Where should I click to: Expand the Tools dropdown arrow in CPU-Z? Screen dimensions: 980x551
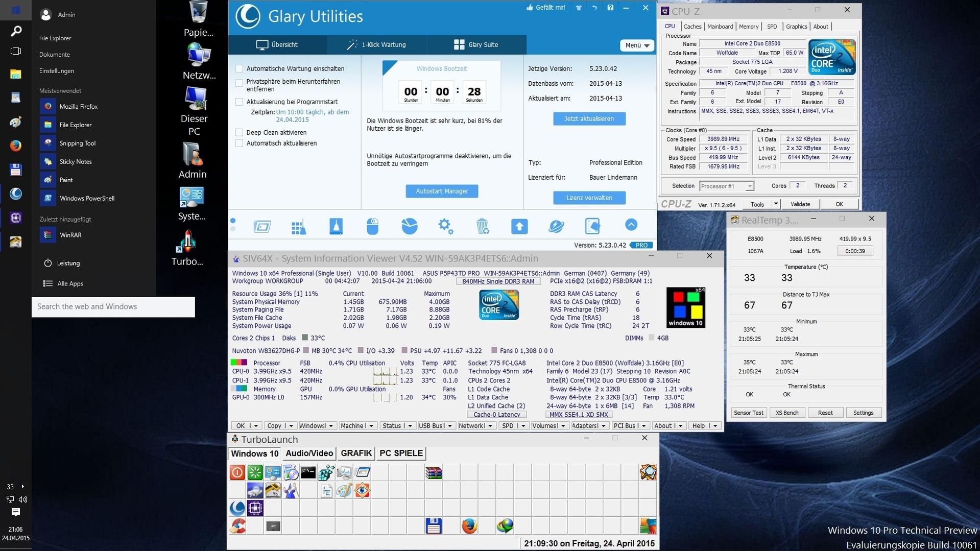click(776, 204)
